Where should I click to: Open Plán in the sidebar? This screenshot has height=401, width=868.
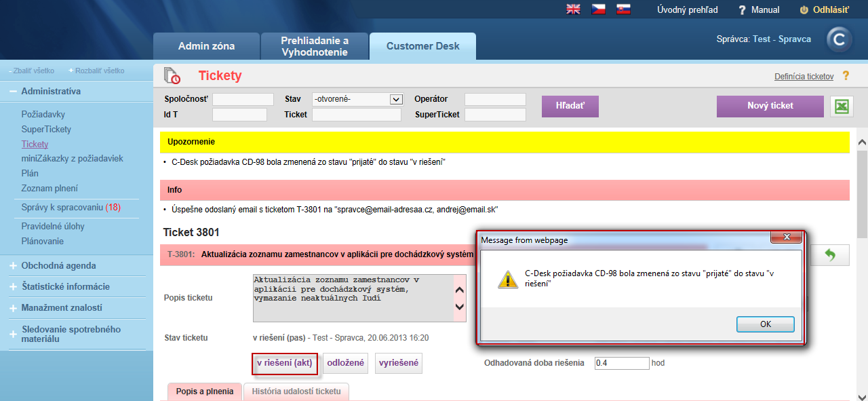tap(30, 174)
